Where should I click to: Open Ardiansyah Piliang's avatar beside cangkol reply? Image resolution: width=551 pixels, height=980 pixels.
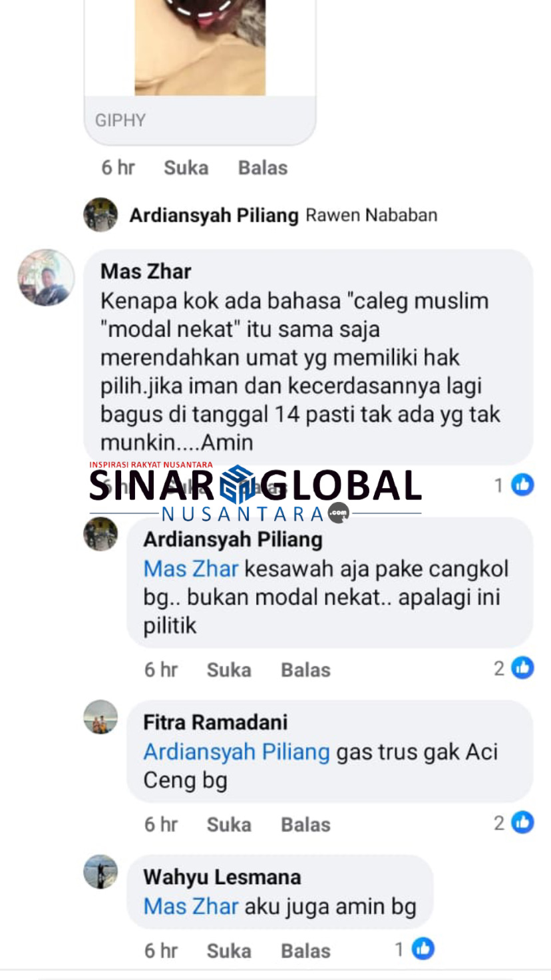100,534
